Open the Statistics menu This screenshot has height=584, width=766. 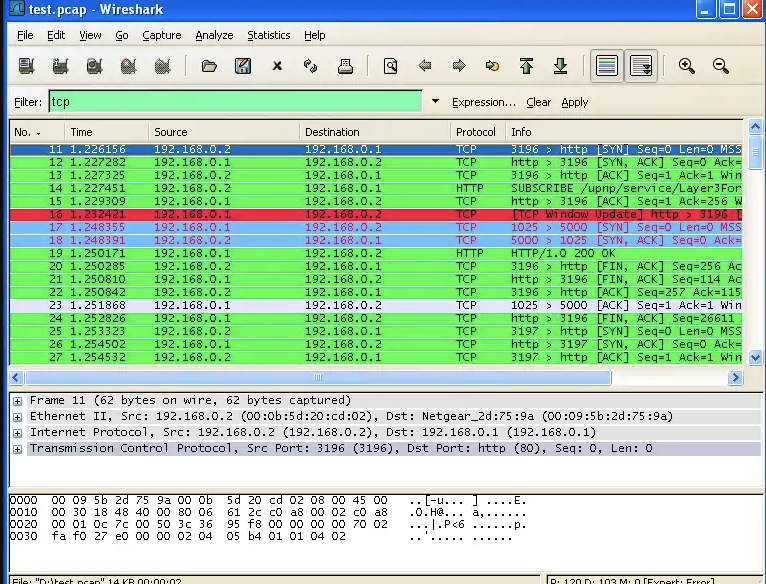pyautogui.click(x=268, y=35)
